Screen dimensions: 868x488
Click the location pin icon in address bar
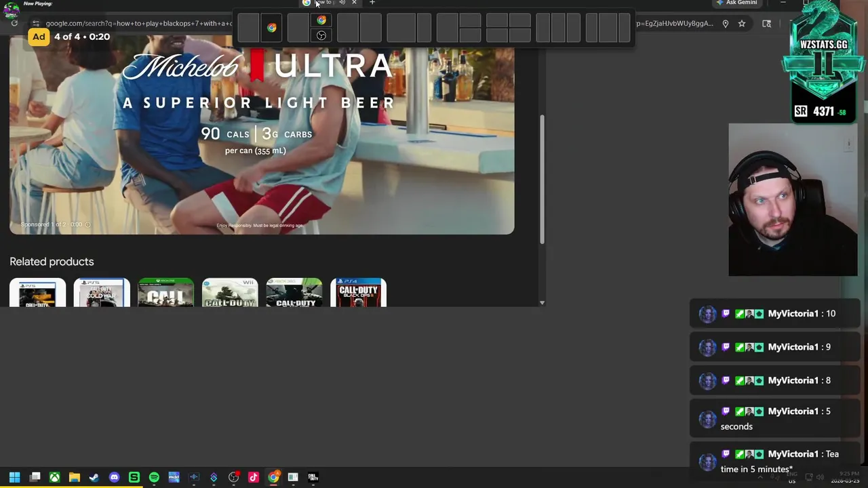pos(726,24)
